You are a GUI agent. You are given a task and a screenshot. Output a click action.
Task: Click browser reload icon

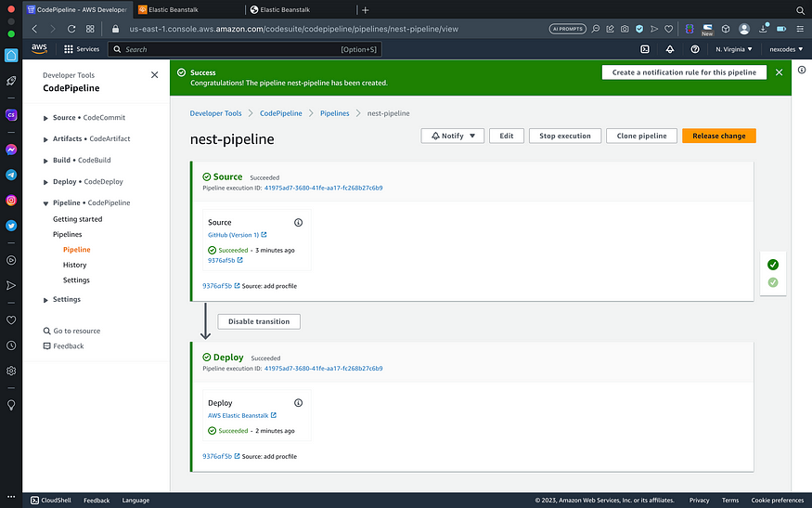(x=71, y=29)
